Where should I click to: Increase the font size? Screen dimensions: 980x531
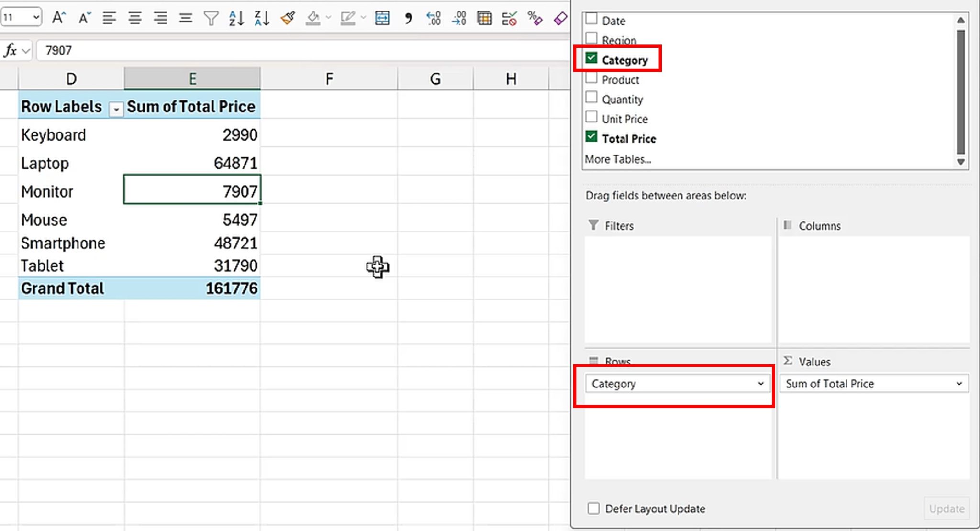tap(58, 18)
